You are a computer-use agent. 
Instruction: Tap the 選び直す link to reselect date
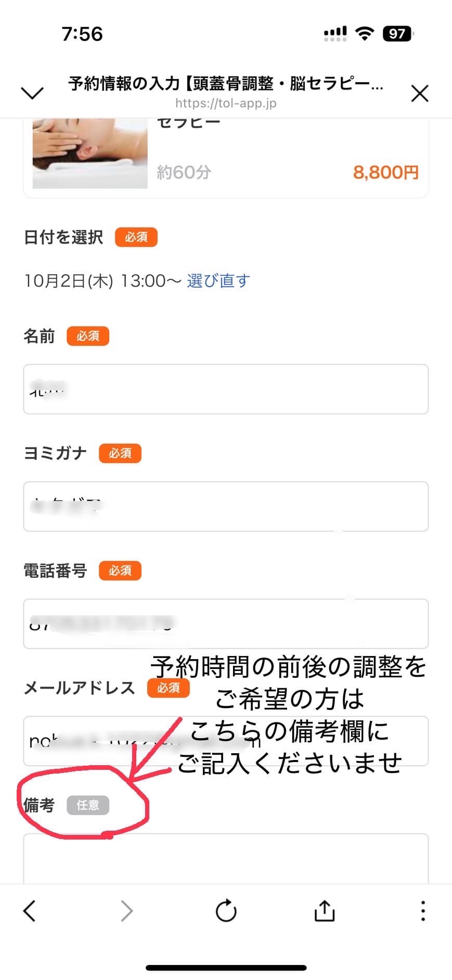coord(218,281)
